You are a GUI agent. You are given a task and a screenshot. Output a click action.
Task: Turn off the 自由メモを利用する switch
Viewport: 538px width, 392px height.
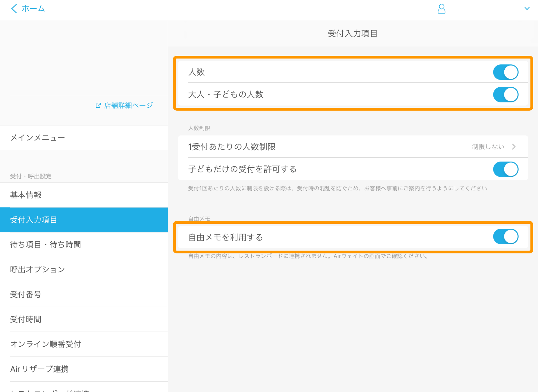[x=506, y=237]
